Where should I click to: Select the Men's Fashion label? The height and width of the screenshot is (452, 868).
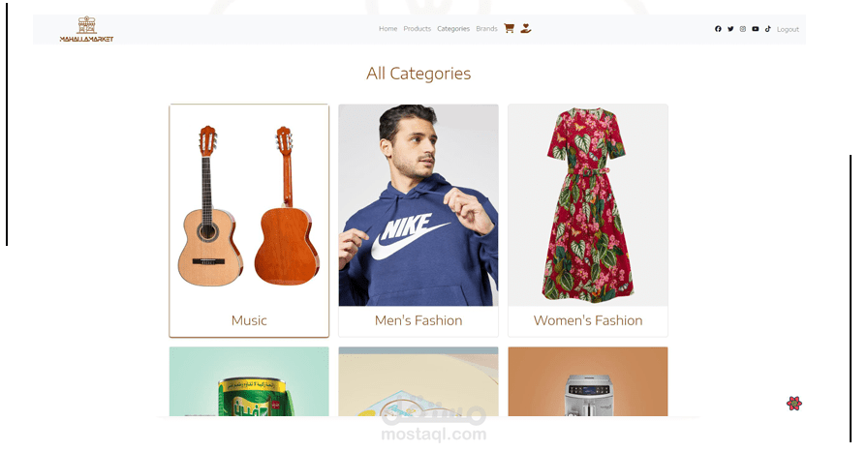pyautogui.click(x=418, y=320)
